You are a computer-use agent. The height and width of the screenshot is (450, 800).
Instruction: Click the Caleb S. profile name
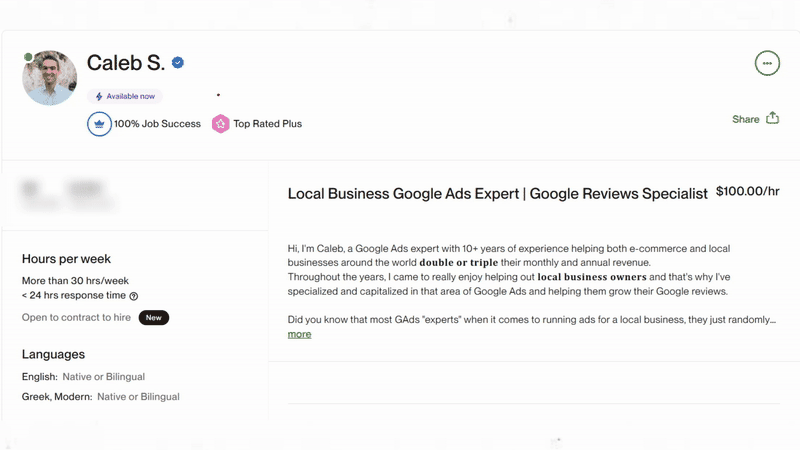click(x=125, y=63)
